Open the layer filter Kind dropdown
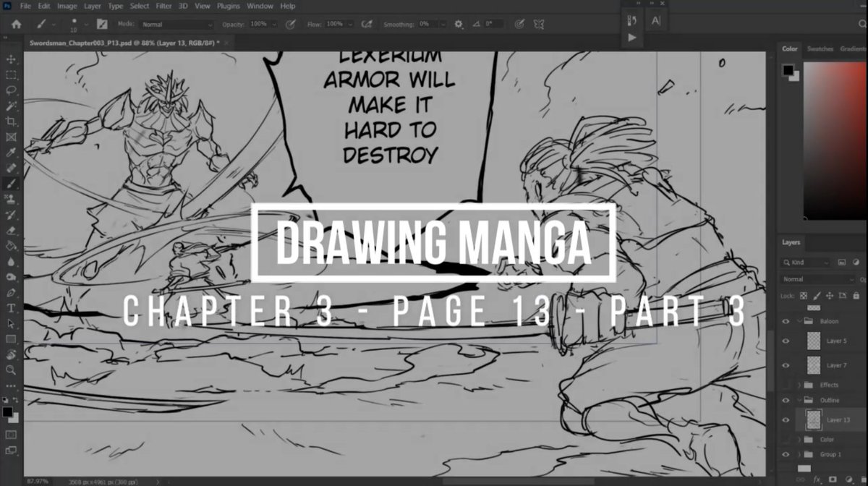 pyautogui.click(x=806, y=263)
